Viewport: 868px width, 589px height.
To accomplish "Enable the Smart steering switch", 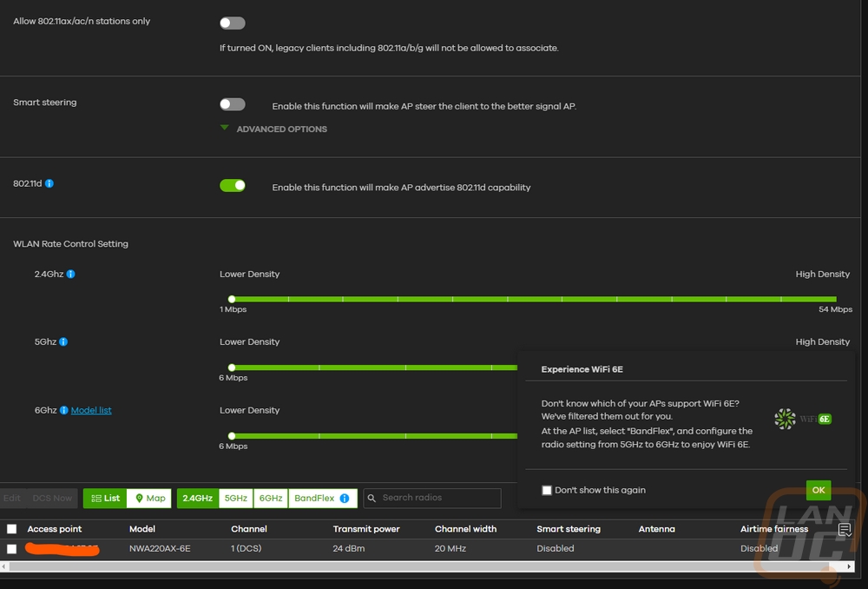I will pyautogui.click(x=233, y=104).
